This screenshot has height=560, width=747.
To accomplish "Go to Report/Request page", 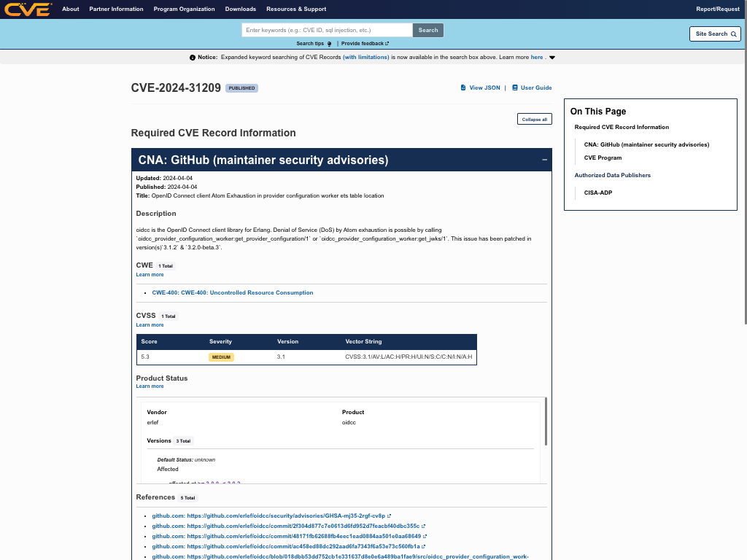I will point(718,9).
